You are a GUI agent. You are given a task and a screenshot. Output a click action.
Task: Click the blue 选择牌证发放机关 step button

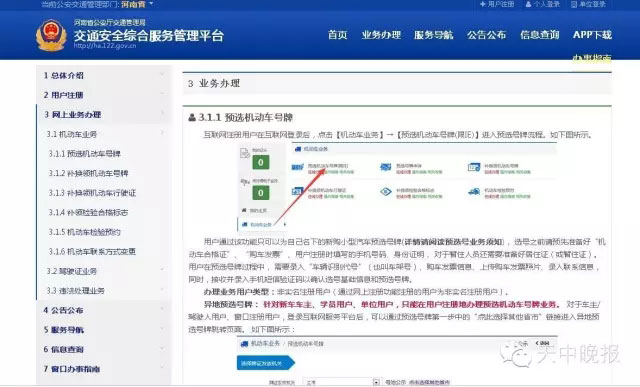coord(265,363)
